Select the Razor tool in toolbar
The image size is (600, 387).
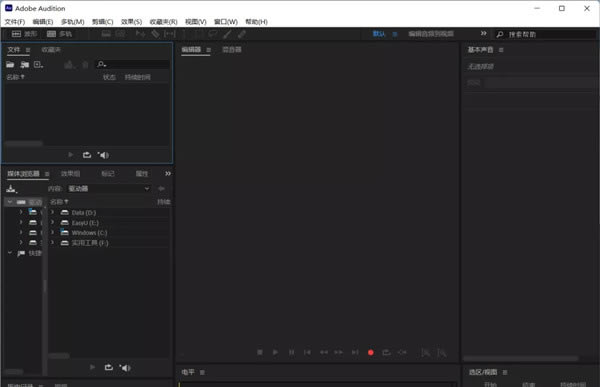155,34
